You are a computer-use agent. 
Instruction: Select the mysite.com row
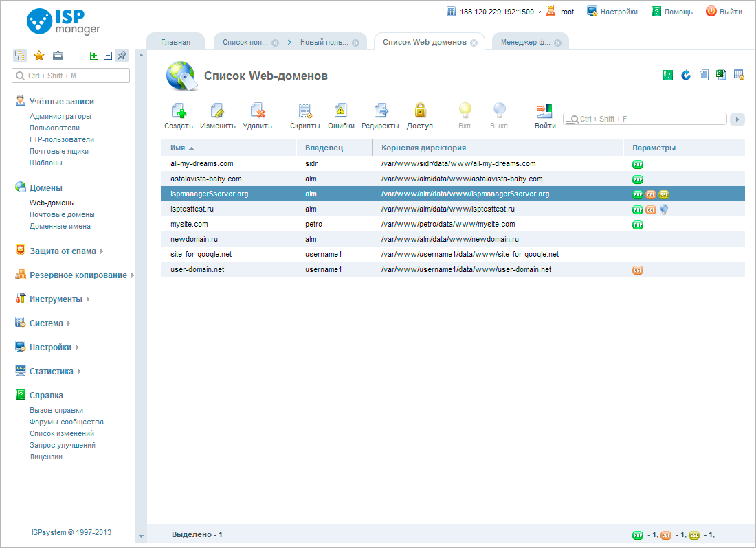[x=453, y=224]
